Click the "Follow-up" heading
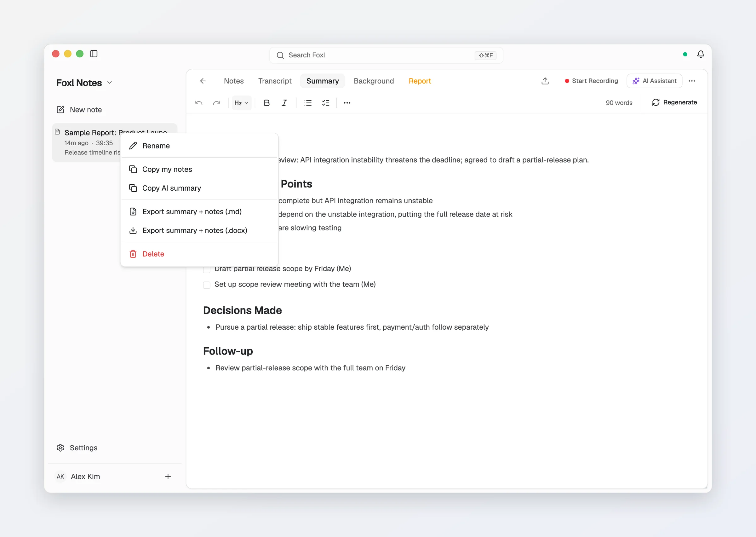The width and height of the screenshot is (756, 537). point(228,351)
